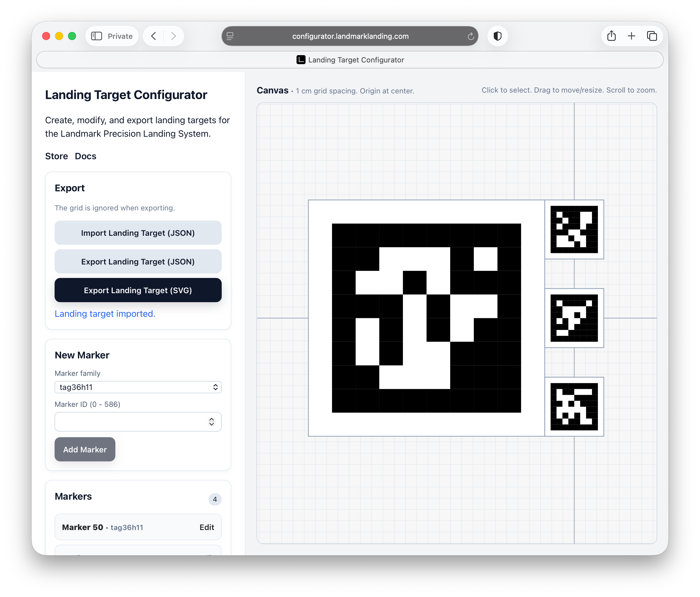The image size is (700, 597).
Task: Open the Marker family dropdown
Action: click(138, 387)
